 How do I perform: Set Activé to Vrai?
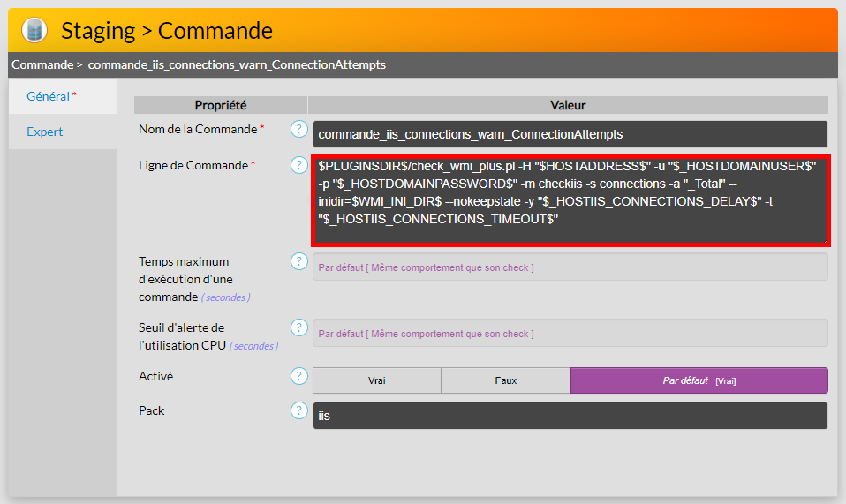[377, 380]
